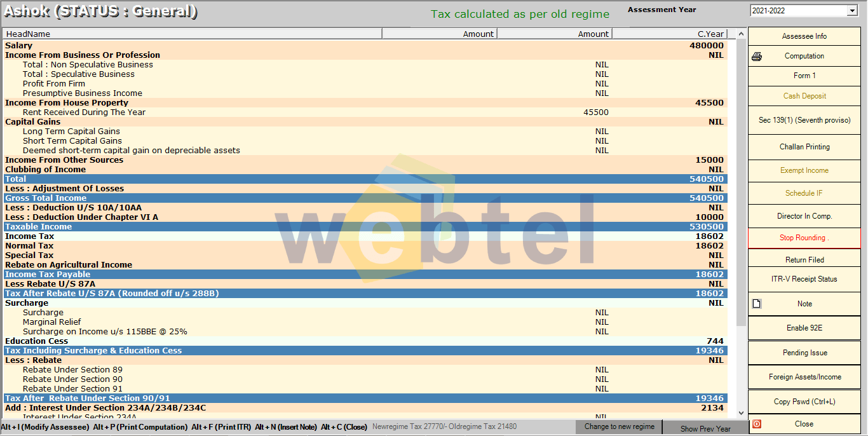Select Rebate Under Section 89 row

(x=365, y=370)
